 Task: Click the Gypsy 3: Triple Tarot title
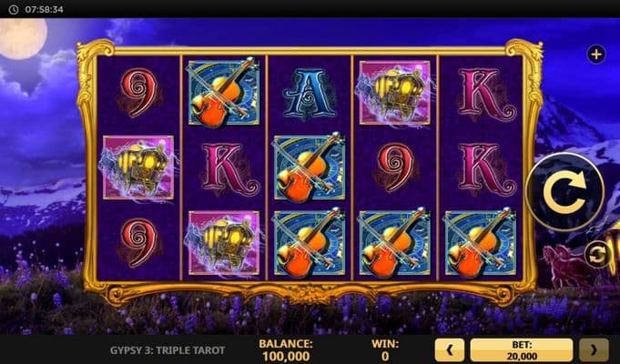(168, 350)
